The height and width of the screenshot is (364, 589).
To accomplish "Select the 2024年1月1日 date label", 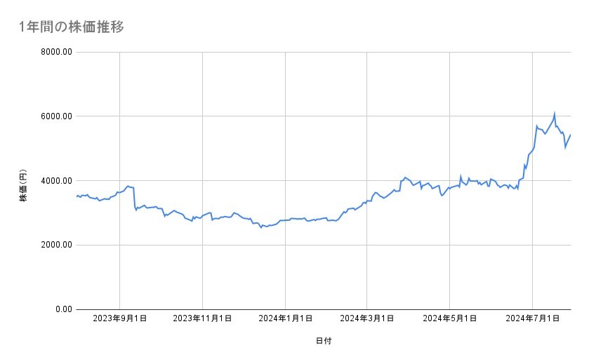I will 285,318.
